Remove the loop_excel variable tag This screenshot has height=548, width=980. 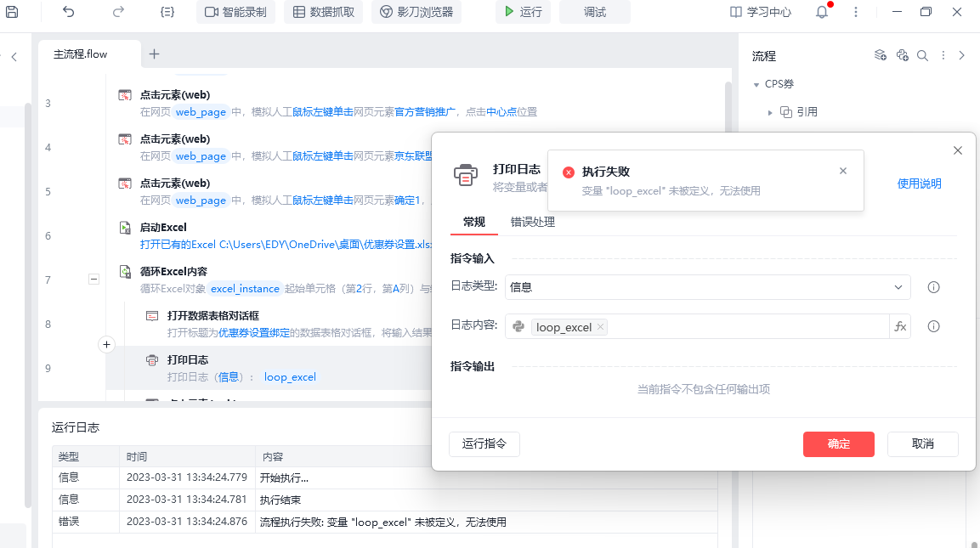[600, 327]
